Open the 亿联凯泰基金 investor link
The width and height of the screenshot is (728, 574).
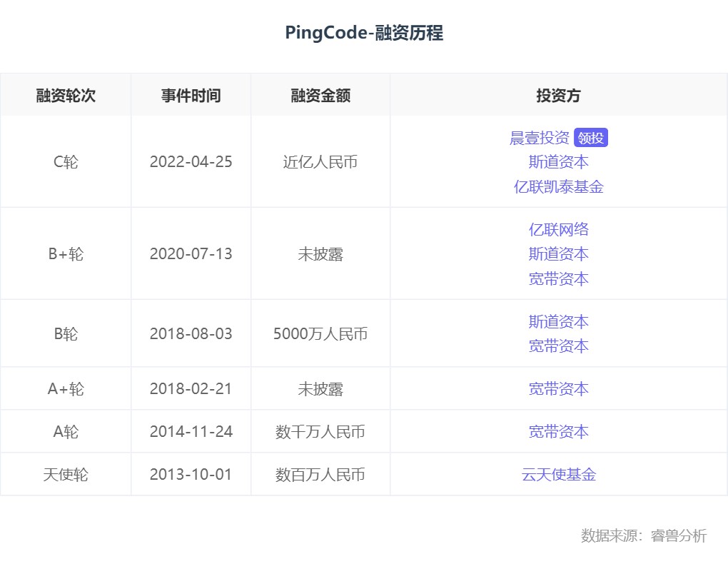[559, 186]
